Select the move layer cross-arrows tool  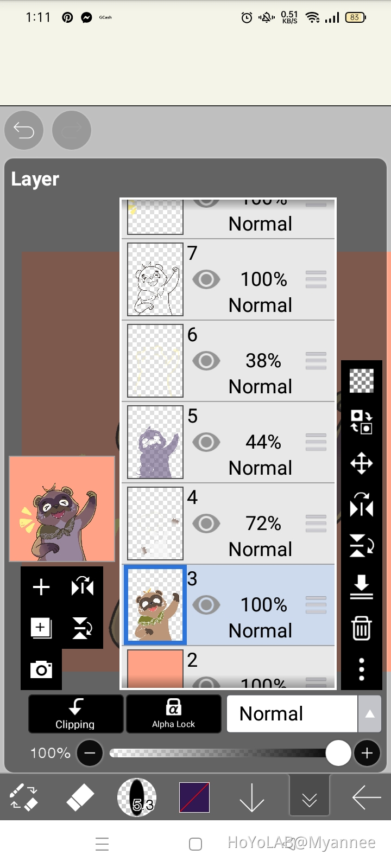361,464
